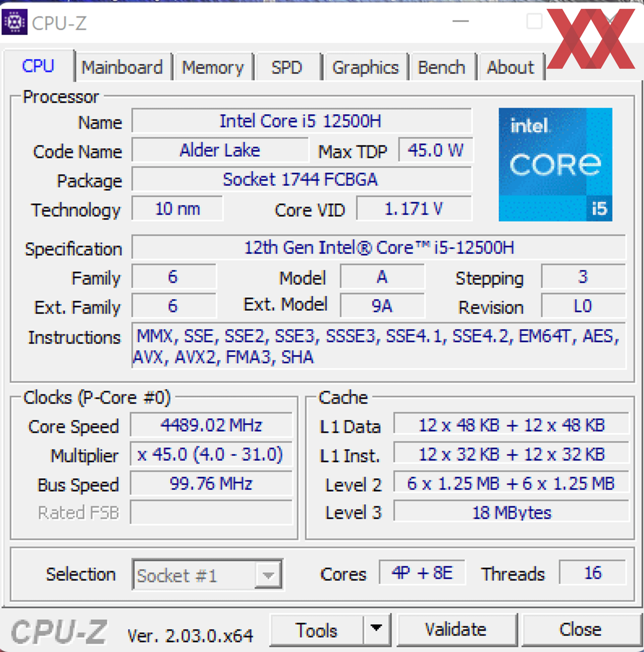644x652 pixels.
Task: Click the empty Rated FSB field
Action: click(211, 512)
